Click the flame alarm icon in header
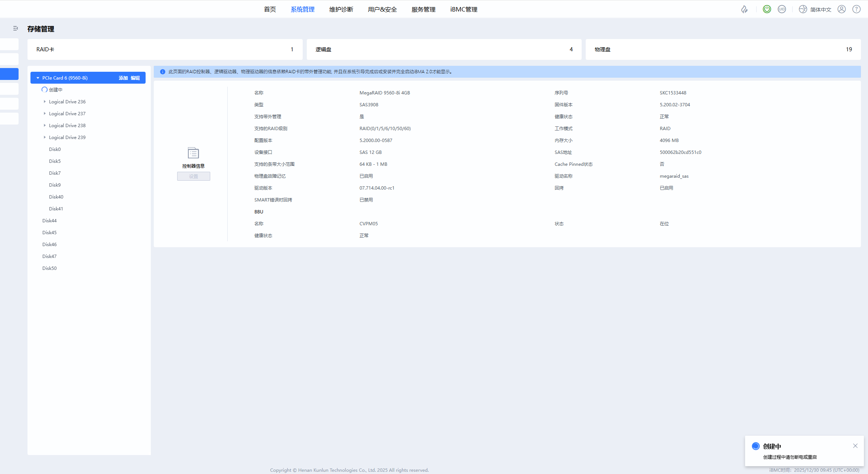This screenshot has height=474, width=868. (744, 9)
